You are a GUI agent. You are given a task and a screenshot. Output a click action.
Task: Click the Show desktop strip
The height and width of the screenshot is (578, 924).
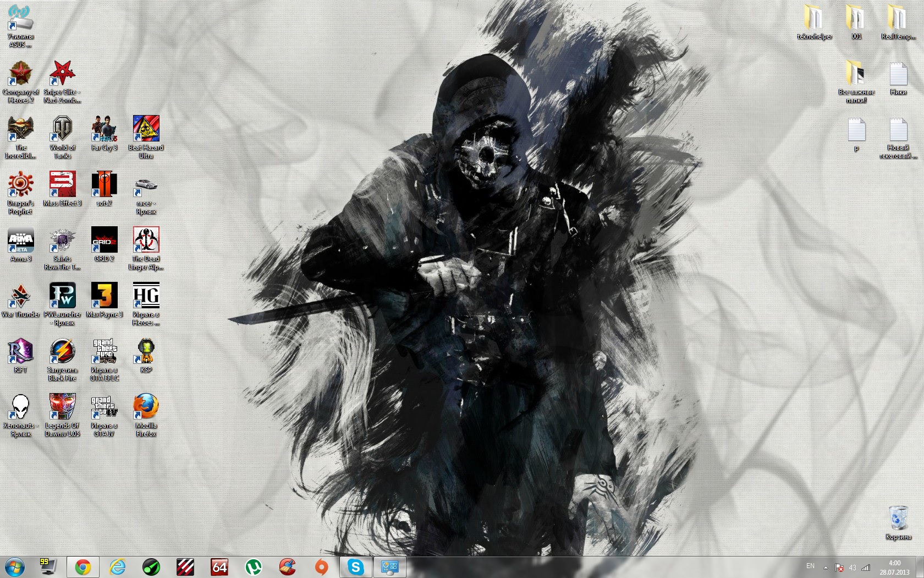click(x=920, y=567)
